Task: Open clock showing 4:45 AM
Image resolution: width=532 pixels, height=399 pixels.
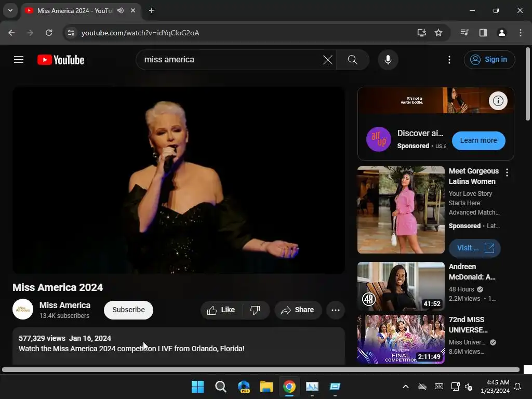Action: pyautogui.click(x=495, y=387)
